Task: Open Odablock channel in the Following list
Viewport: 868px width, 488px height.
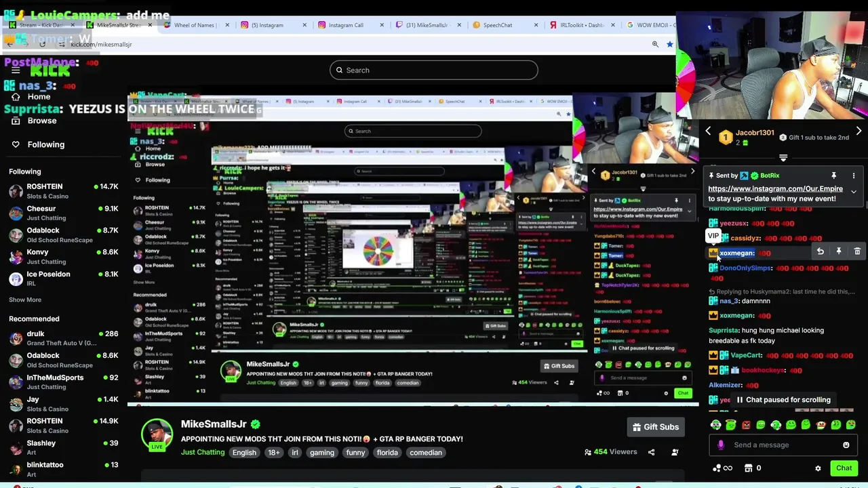Action: click(x=64, y=235)
